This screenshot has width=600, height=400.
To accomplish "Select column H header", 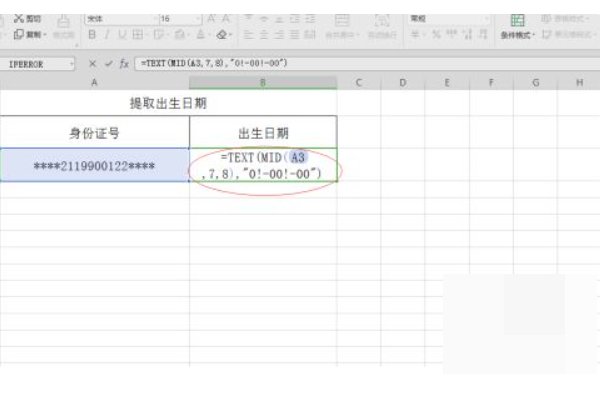I will 579,82.
